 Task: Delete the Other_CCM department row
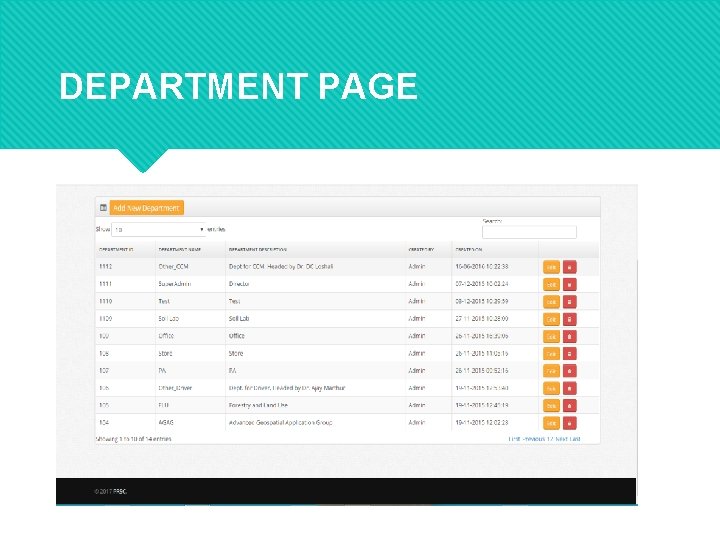point(569,267)
